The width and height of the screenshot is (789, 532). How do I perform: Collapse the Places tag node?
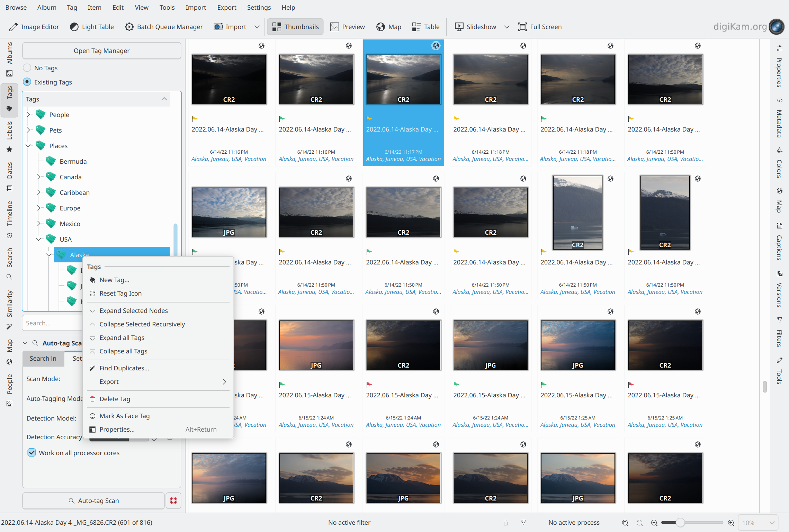[28, 146]
